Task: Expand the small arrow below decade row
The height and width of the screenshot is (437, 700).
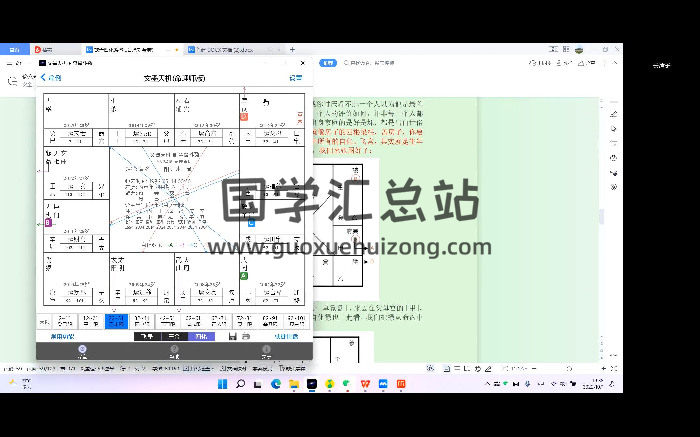Action: pyautogui.click(x=180, y=310)
